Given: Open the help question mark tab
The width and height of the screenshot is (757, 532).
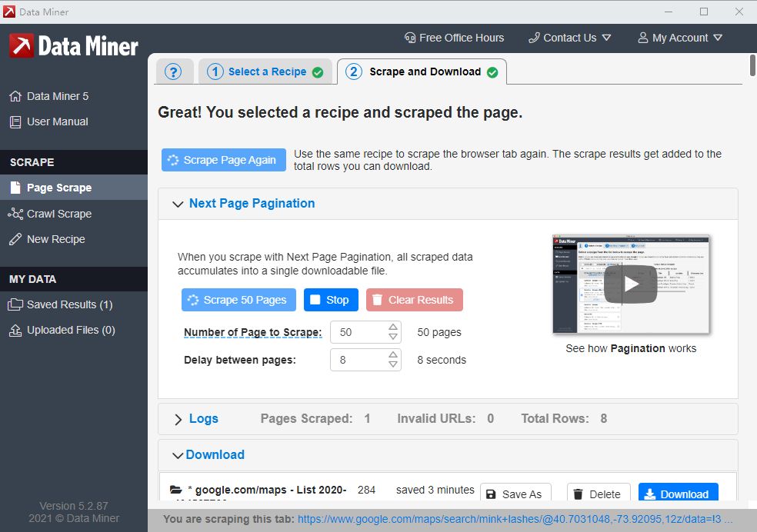Looking at the screenshot, I should pyautogui.click(x=173, y=71).
